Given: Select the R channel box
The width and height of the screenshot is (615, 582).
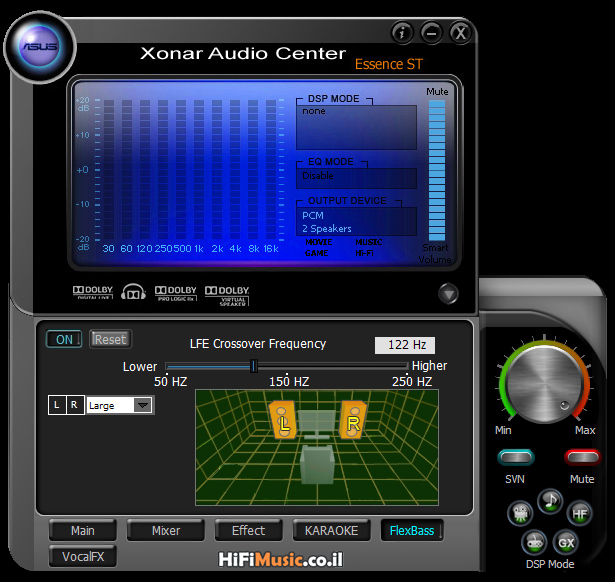Looking at the screenshot, I should [75, 405].
